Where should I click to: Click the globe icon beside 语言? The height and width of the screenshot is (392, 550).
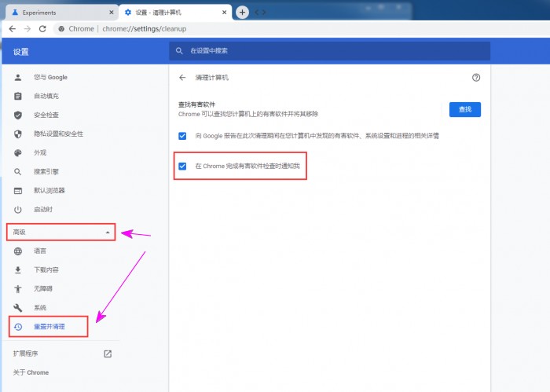tap(18, 251)
